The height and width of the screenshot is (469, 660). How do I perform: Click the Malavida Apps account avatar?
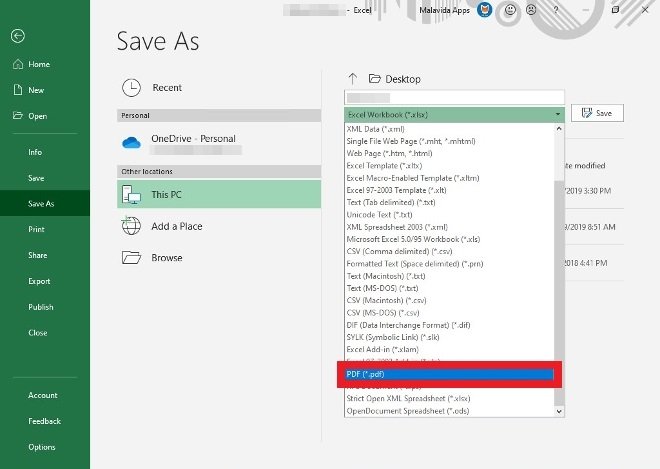coord(484,10)
